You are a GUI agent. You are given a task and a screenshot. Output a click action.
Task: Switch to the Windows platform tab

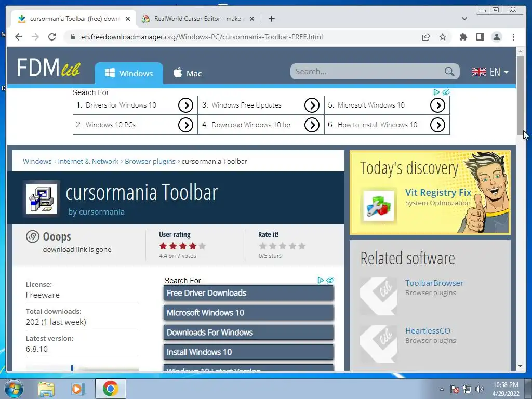coord(129,73)
